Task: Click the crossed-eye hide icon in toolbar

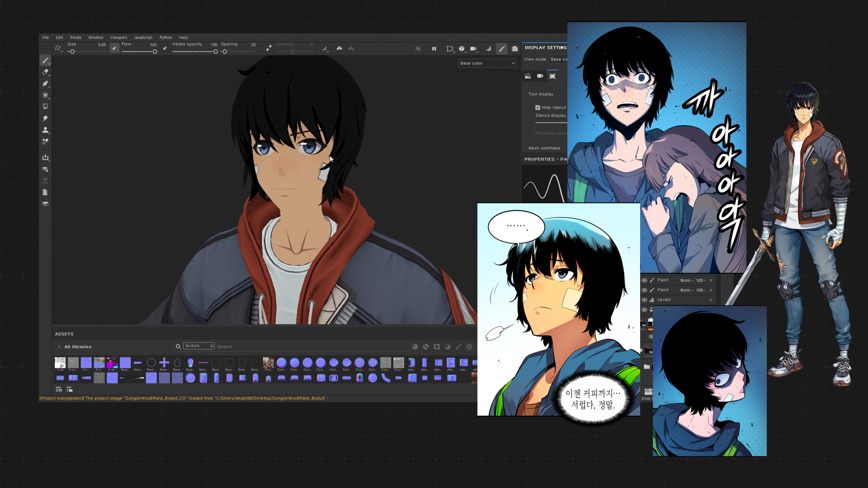Action: point(419,48)
